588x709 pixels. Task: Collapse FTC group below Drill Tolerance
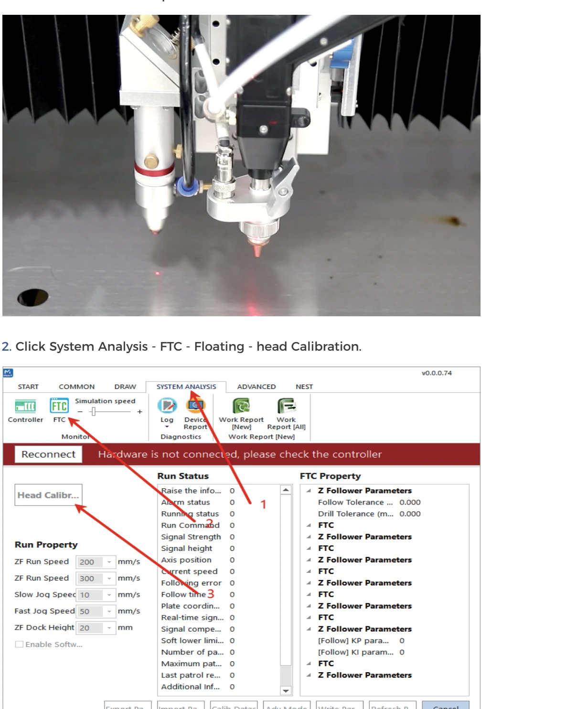click(x=309, y=525)
